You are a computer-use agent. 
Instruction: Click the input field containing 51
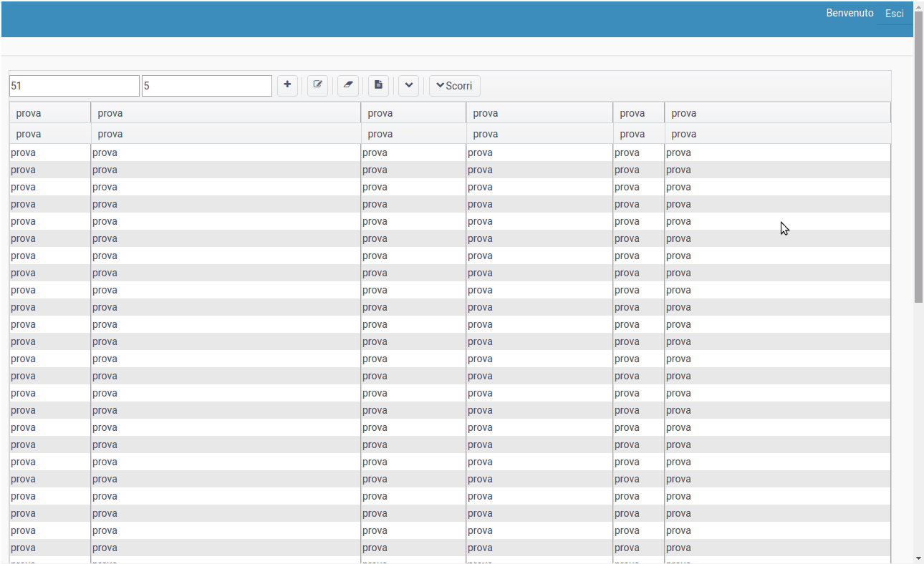point(74,85)
